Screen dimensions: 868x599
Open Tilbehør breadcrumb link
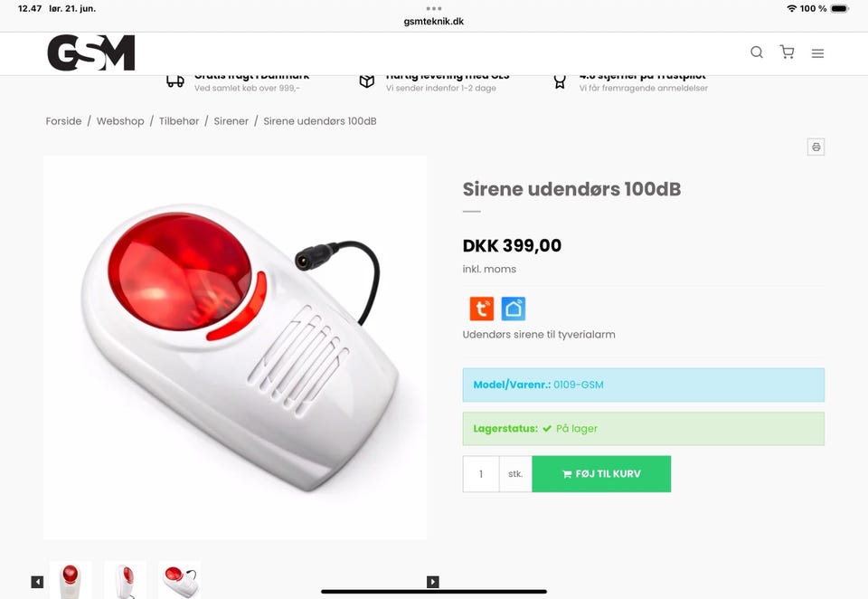[x=179, y=121]
